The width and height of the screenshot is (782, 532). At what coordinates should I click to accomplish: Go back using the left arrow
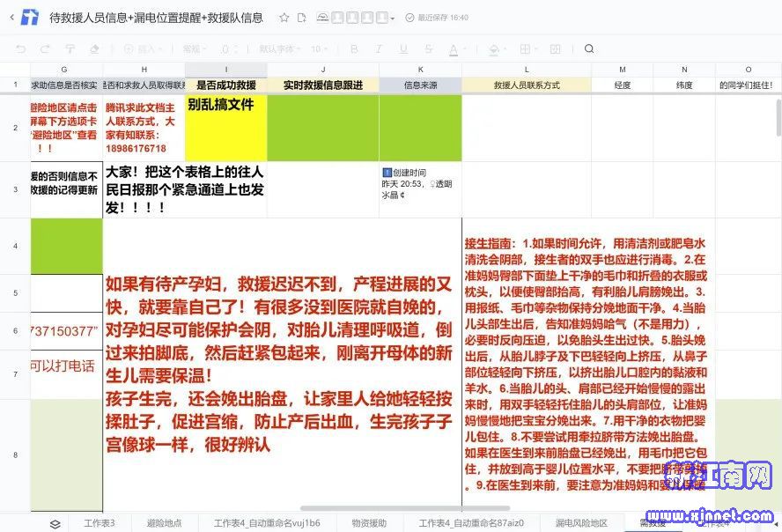(12, 18)
